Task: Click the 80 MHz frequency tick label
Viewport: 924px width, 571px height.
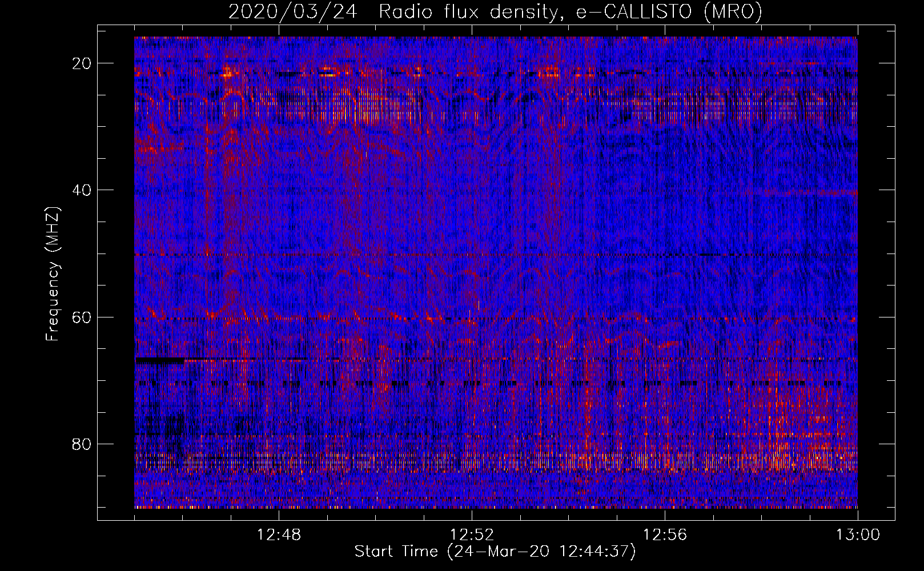Action: coord(82,444)
